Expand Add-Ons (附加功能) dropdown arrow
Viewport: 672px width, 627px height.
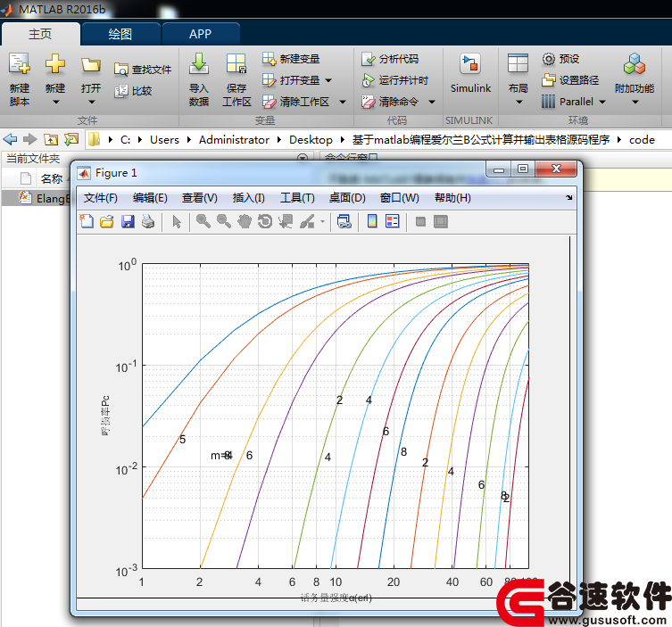point(635,102)
